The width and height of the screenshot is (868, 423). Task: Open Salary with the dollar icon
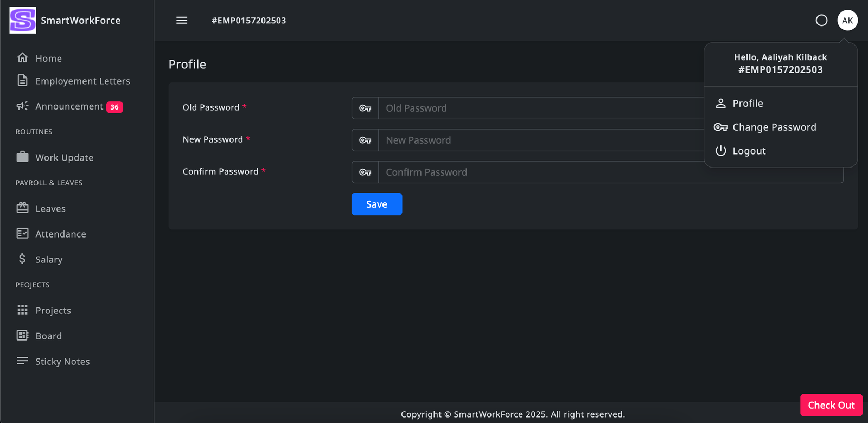coord(22,259)
